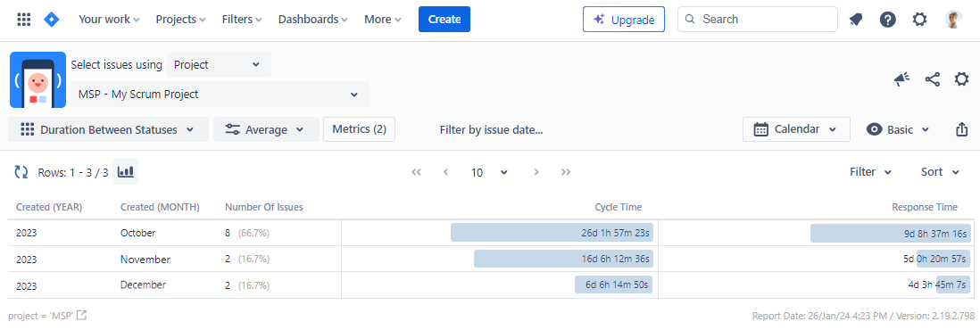Click the October Cycle Time bar
Screen dimensions: 980x330
(552, 233)
